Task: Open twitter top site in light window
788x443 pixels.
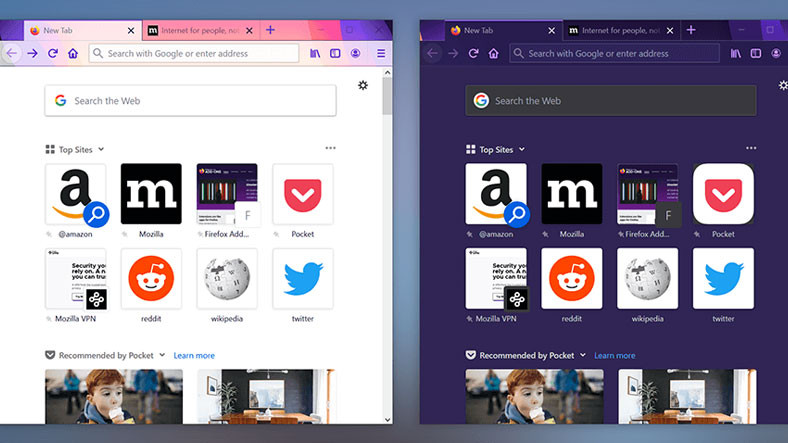Action: 303,279
